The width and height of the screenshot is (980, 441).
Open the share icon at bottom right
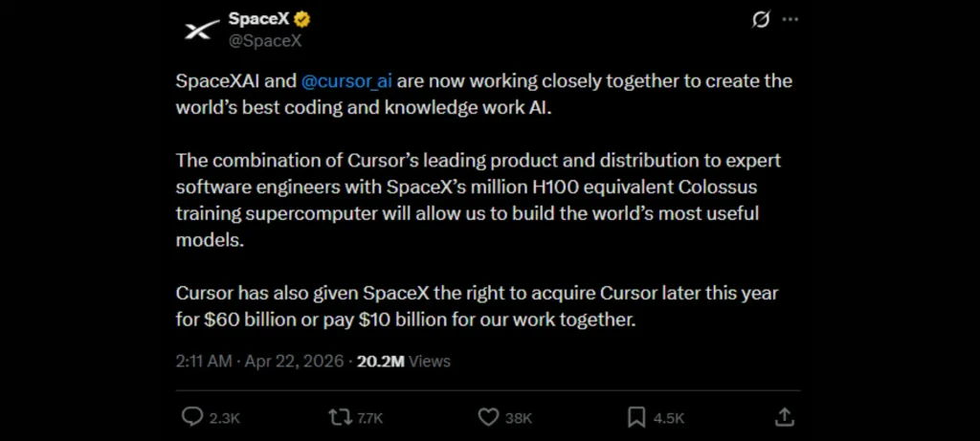(x=784, y=417)
